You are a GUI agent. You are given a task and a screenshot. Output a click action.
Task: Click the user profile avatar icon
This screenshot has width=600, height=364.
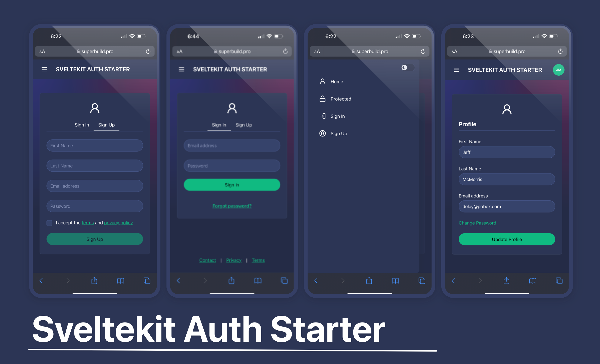point(559,69)
